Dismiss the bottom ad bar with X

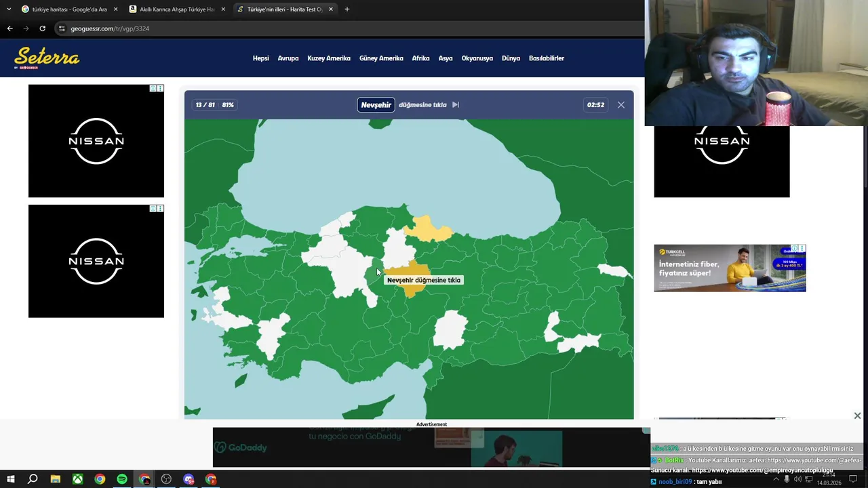[857, 415]
